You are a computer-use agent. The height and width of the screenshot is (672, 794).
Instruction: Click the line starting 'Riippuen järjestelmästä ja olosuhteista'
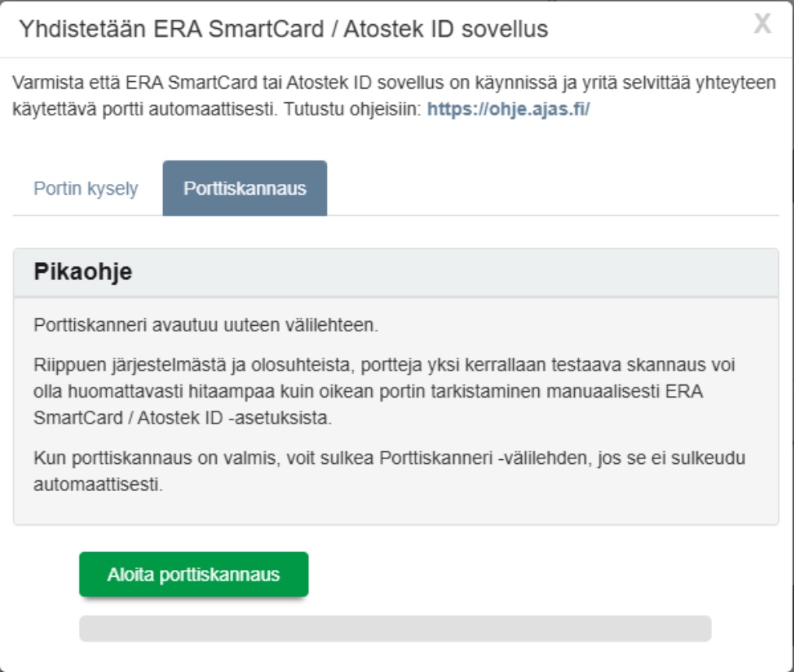385,366
